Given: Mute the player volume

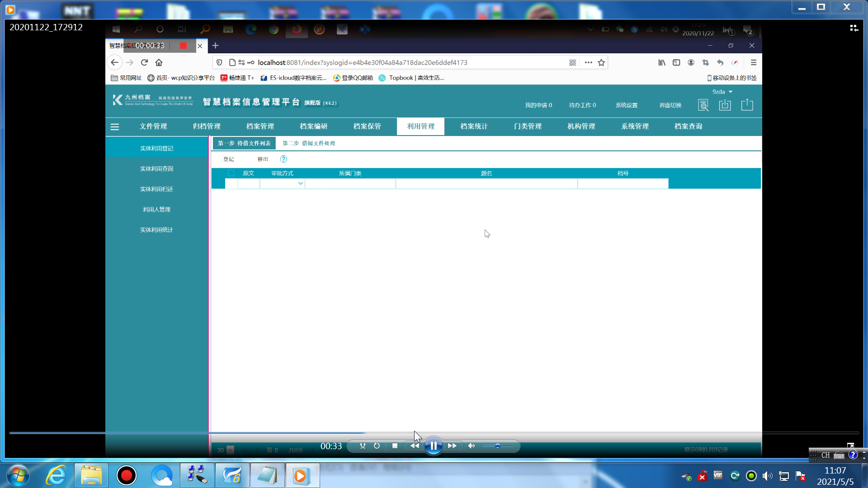Looking at the screenshot, I should (x=471, y=446).
